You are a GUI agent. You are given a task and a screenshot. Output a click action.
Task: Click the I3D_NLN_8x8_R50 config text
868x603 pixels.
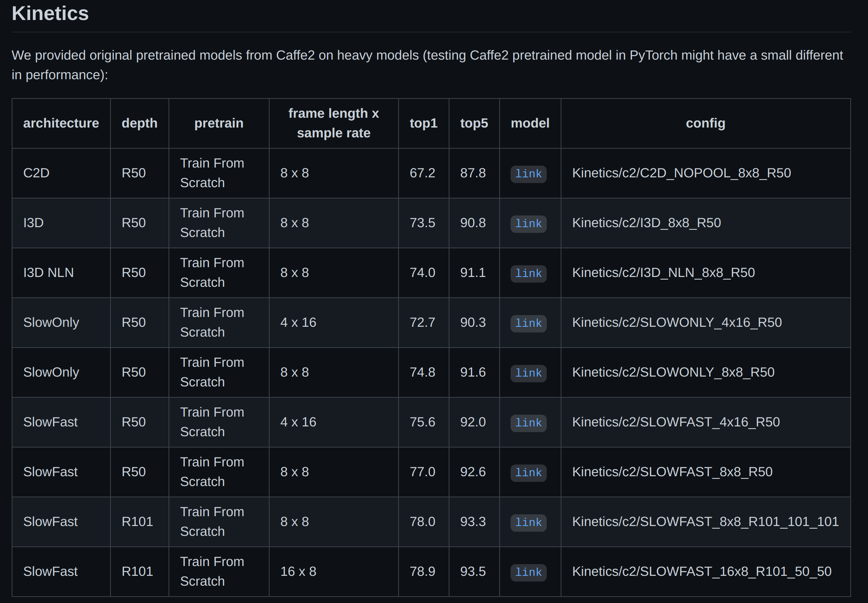(x=663, y=273)
